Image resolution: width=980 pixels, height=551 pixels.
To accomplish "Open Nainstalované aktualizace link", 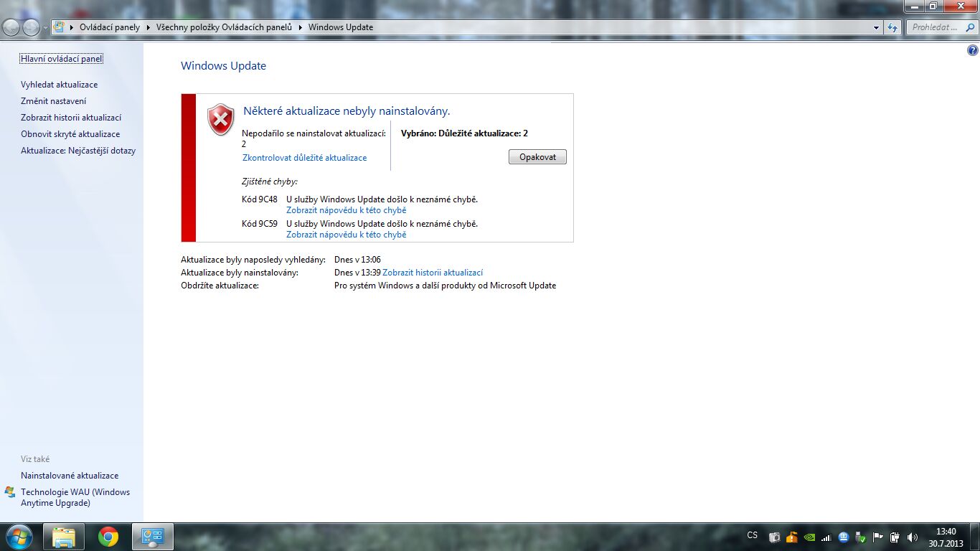I will (70, 476).
